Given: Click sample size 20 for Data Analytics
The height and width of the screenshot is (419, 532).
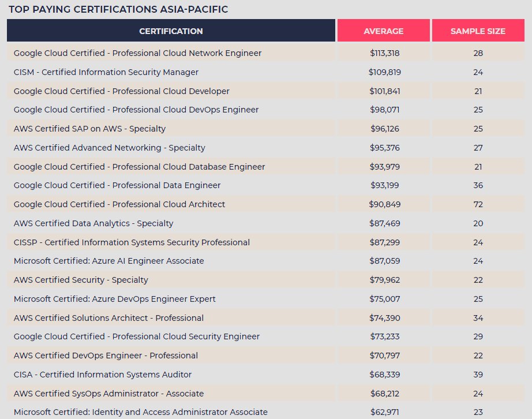Looking at the screenshot, I should click(478, 223).
